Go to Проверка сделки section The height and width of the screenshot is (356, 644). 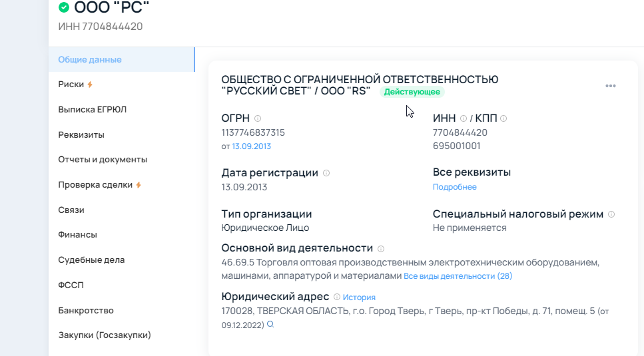click(100, 185)
